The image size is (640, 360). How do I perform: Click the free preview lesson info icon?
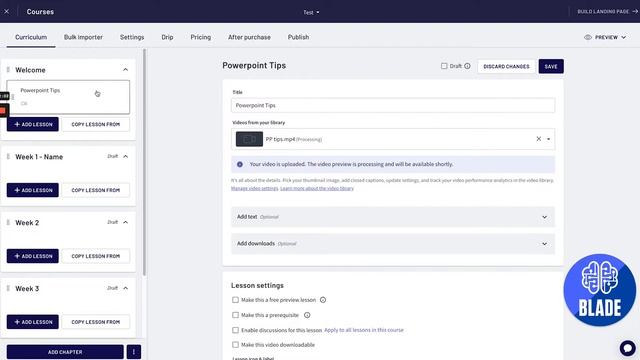pyautogui.click(x=323, y=300)
